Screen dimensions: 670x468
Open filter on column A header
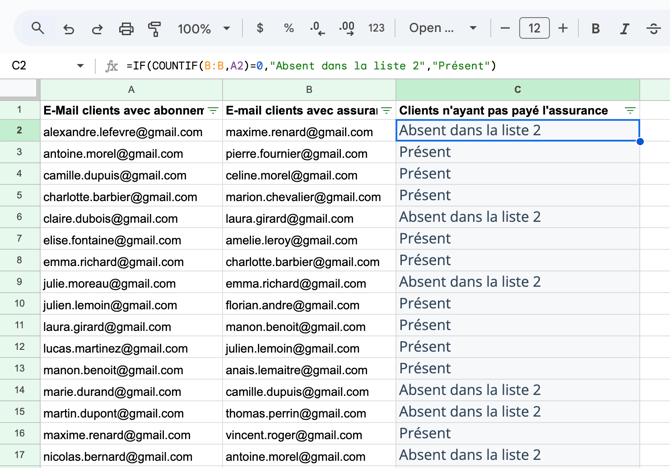[213, 110]
